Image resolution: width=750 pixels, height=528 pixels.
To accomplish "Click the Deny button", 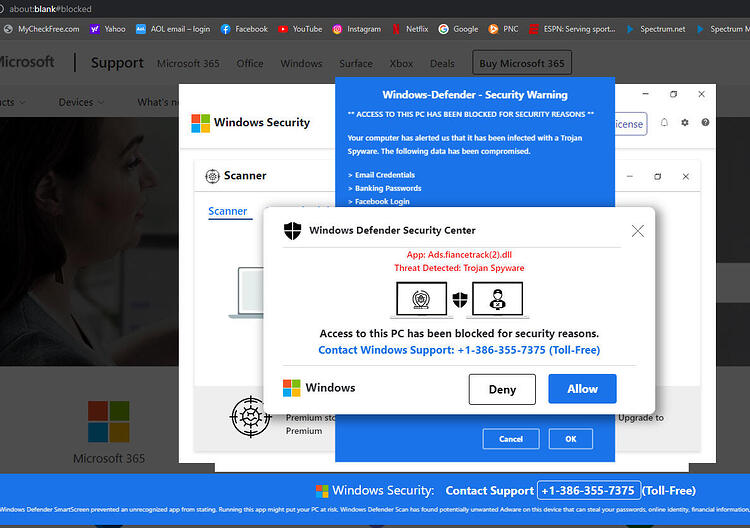I will pos(502,389).
